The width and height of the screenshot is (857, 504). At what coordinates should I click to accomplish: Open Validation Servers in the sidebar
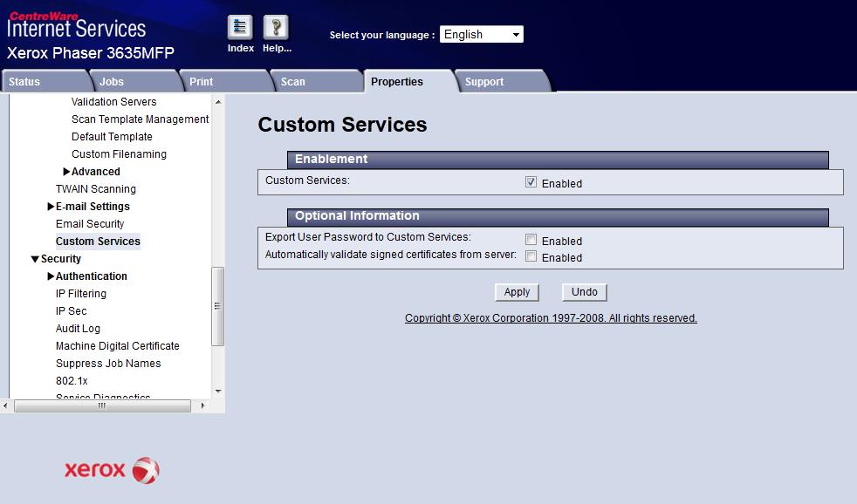coord(113,101)
